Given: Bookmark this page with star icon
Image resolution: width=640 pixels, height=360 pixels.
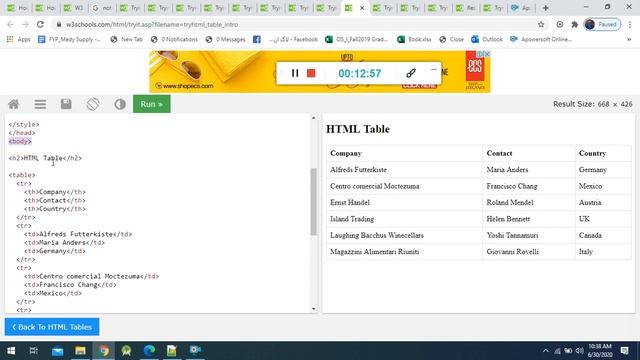Looking at the screenshot, I should pos(541,24).
